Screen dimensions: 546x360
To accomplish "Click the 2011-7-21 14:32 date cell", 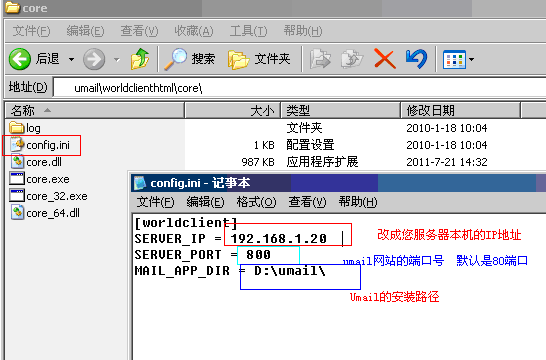I will 447,162.
